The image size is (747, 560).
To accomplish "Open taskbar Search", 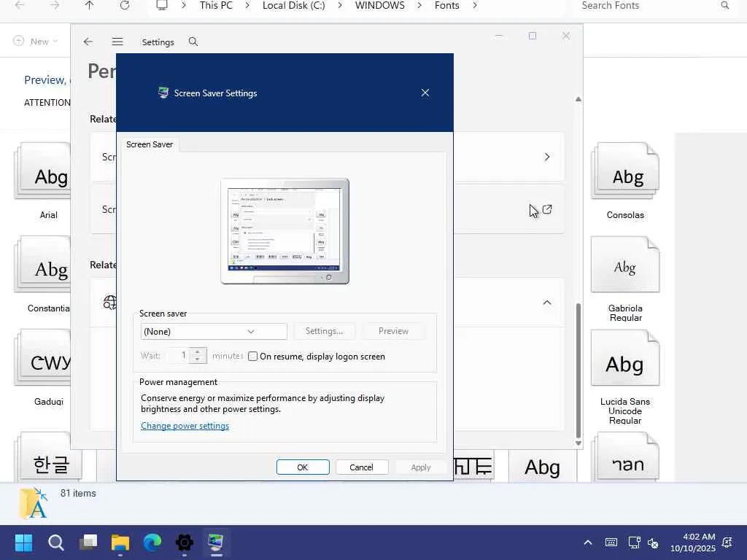I will coord(55,542).
